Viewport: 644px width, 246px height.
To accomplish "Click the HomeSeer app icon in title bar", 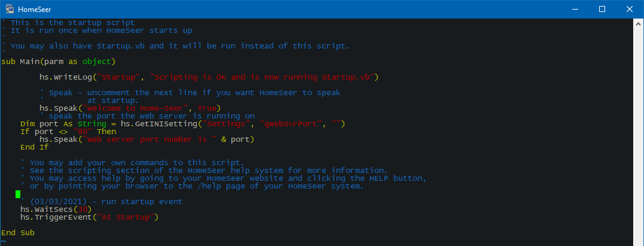I will pyautogui.click(x=9, y=9).
